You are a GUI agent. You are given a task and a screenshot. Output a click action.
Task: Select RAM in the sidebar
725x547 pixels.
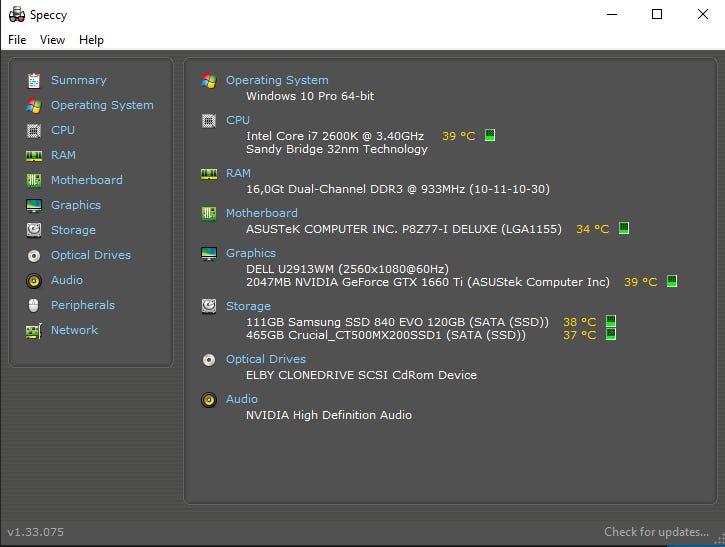point(63,155)
